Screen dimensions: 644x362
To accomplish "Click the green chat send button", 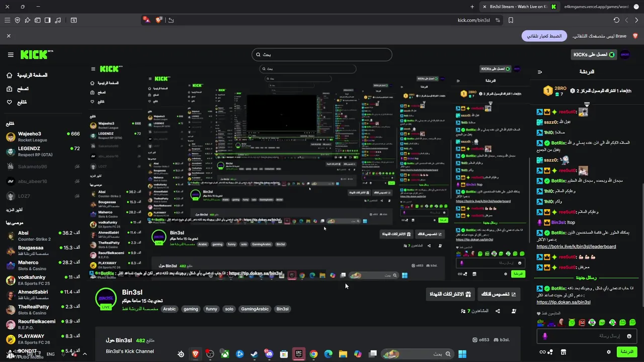I will tap(627, 351).
